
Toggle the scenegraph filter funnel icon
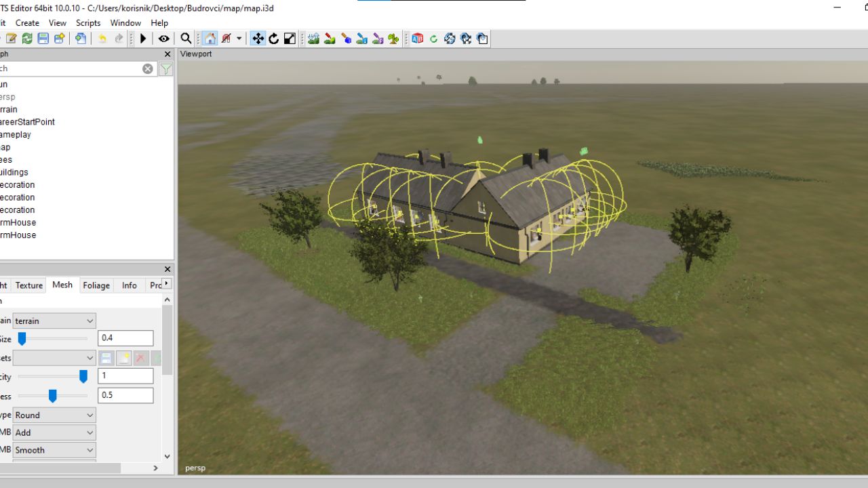coord(165,68)
